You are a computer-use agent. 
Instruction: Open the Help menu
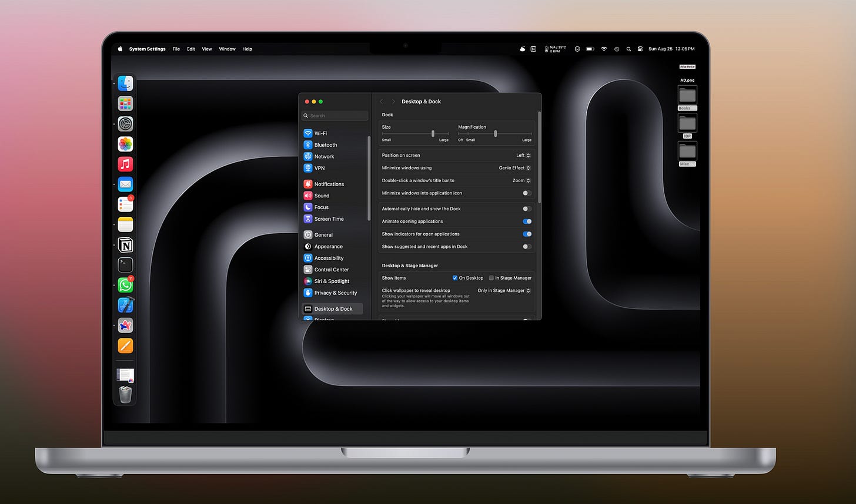coord(248,49)
